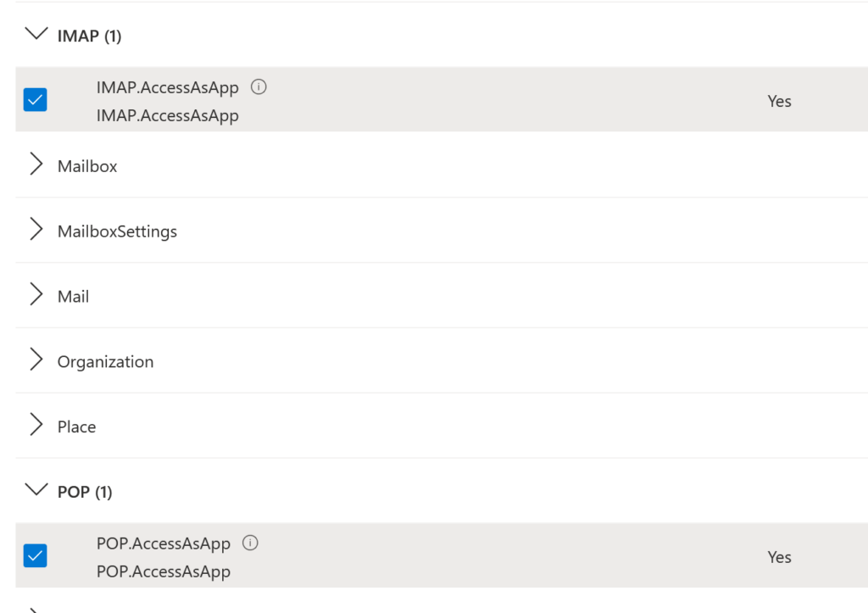
Task: Click the Yes value in the IMAP row
Action: click(x=779, y=101)
